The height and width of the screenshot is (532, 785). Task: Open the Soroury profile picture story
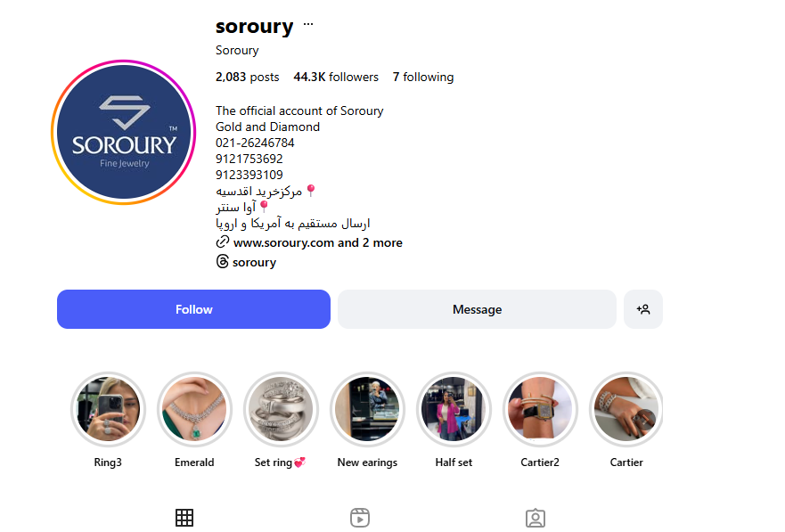[124, 132]
